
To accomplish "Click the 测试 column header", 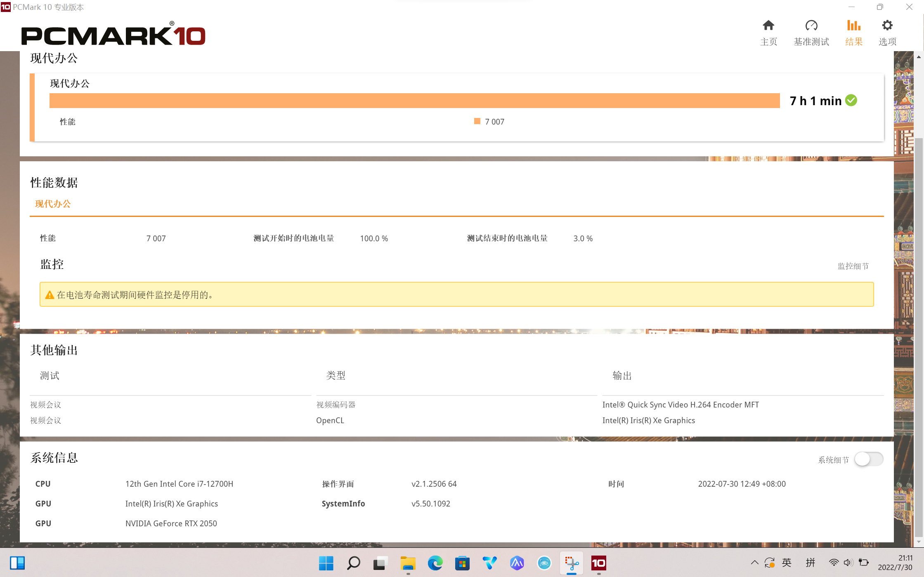I will click(x=50, y=375).
